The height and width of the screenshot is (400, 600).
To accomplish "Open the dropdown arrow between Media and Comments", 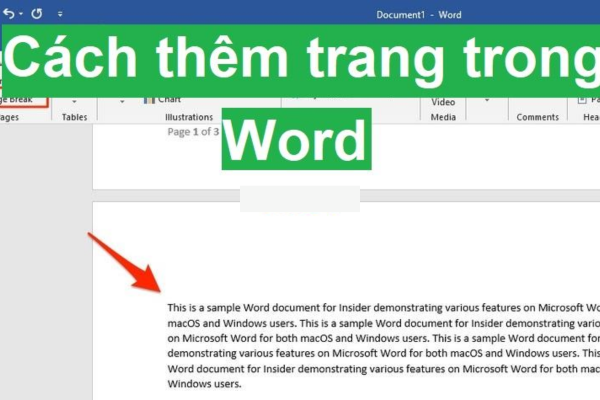I will (487, 100).
